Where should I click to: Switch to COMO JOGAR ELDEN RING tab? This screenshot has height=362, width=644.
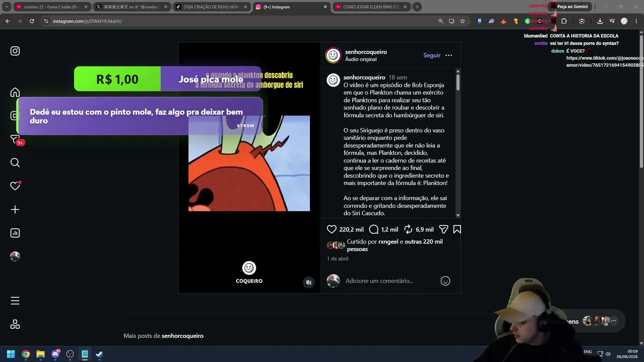pyautogui.click(x=371, y=7)
